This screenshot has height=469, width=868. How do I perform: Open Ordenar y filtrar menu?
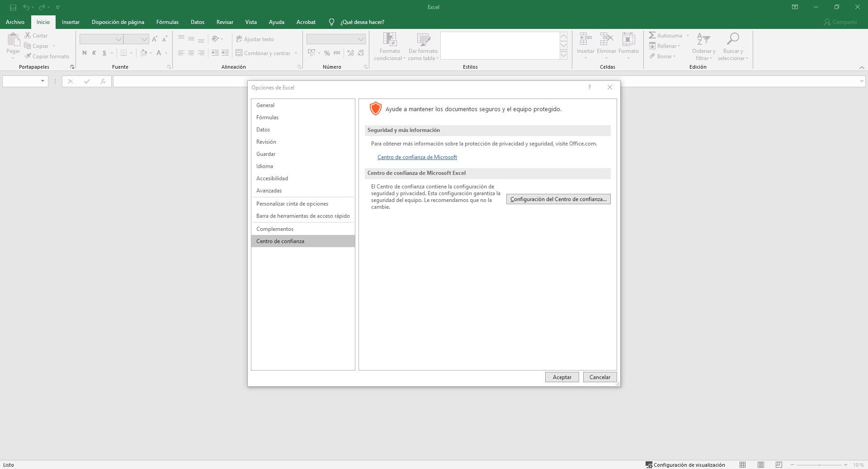tap(703, 47)
